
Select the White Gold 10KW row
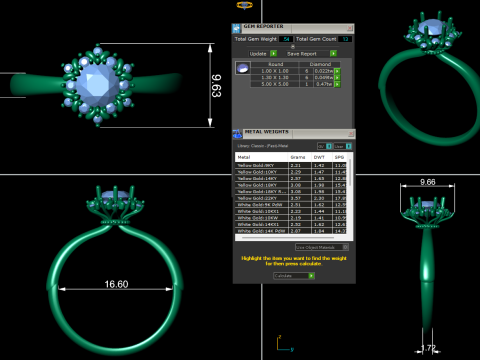(x=291, y=218)
